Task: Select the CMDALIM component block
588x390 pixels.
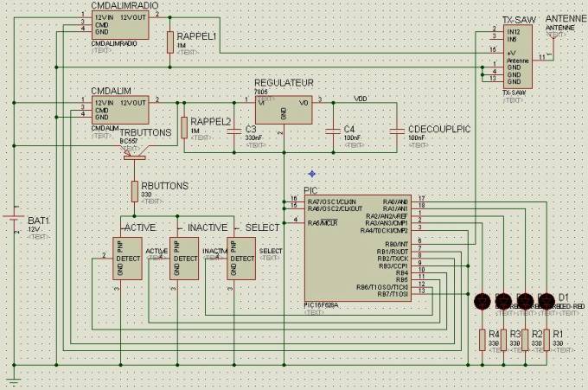Action: point(119,110)
